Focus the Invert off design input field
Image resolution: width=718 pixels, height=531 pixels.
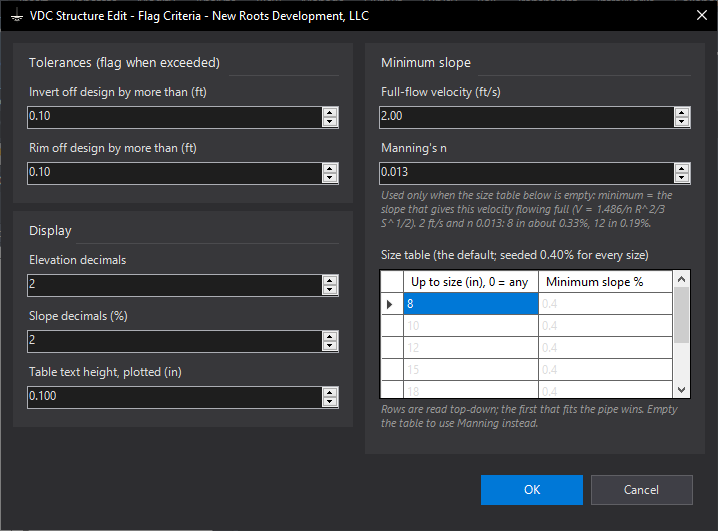(x=175, y=117)
